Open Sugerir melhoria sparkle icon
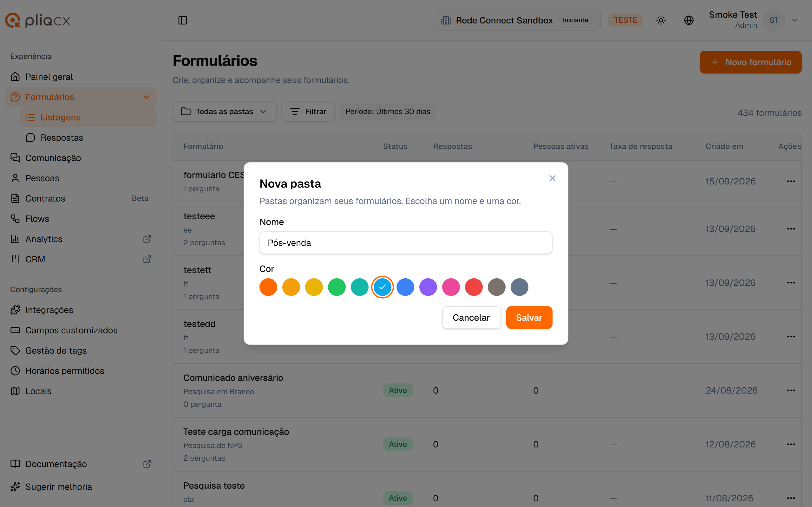The width and height of the screenshot is (812, 507). [x=15, y=486]
